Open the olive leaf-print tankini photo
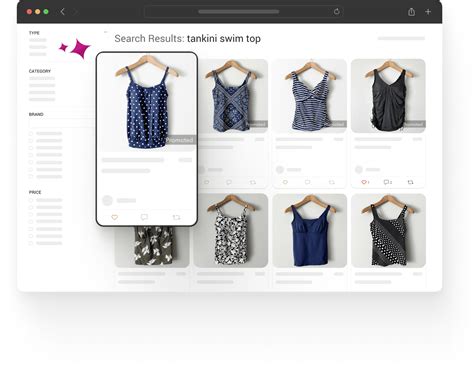Screen dimensions: 474x366 pos(152,246)
